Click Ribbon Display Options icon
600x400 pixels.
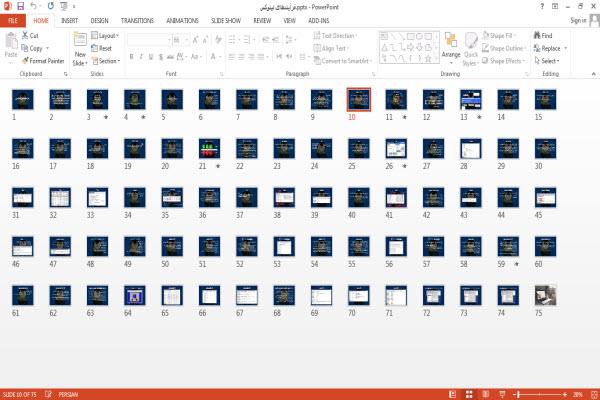point(555,7)
